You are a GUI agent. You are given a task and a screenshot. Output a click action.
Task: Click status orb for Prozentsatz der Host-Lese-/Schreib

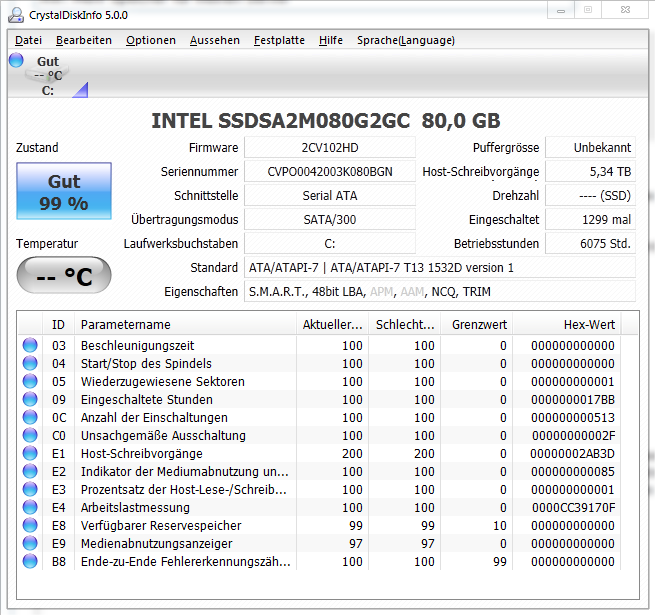coord(30,489)
